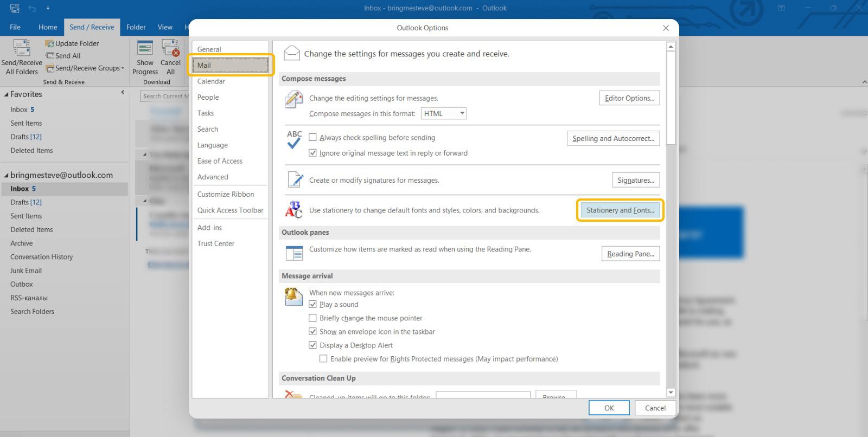
Task: Open the quick access toolbar customize dropdown
Action: point(48,8)
